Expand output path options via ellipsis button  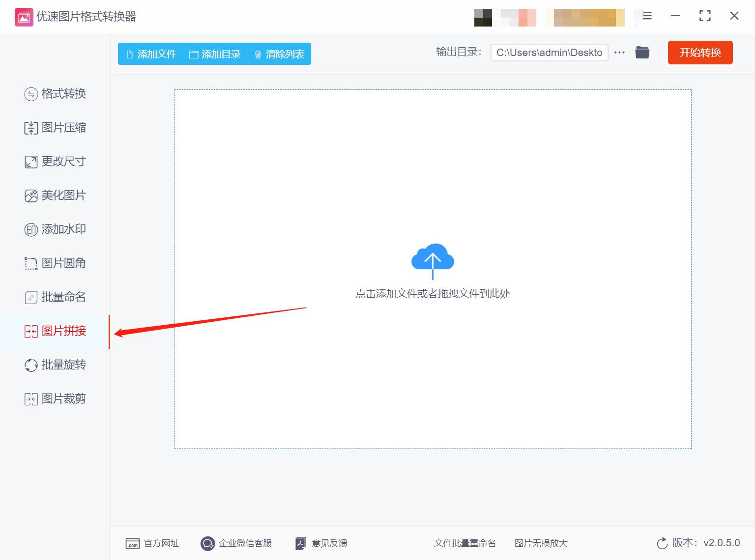tap(619, 52)
